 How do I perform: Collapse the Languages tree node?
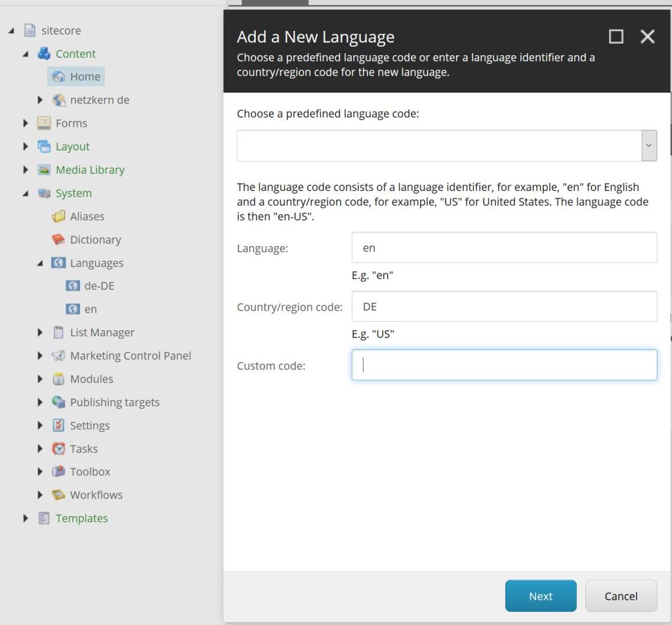(x=40, y=263)
